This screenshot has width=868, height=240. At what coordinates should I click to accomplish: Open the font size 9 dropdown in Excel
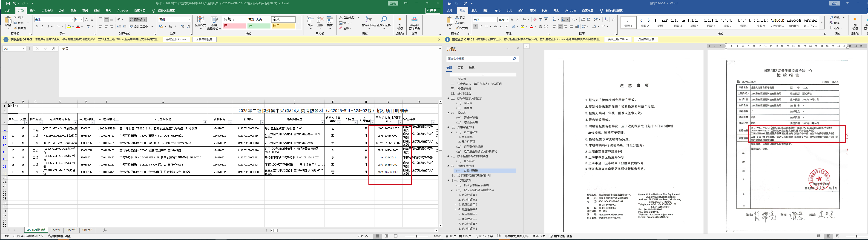(x=82, y=20)
